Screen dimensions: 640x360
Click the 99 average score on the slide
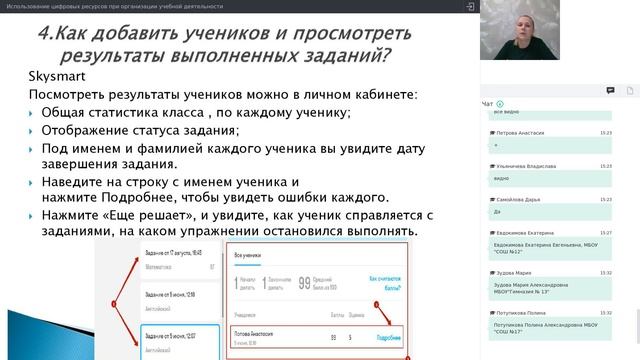tap(304, 283)
